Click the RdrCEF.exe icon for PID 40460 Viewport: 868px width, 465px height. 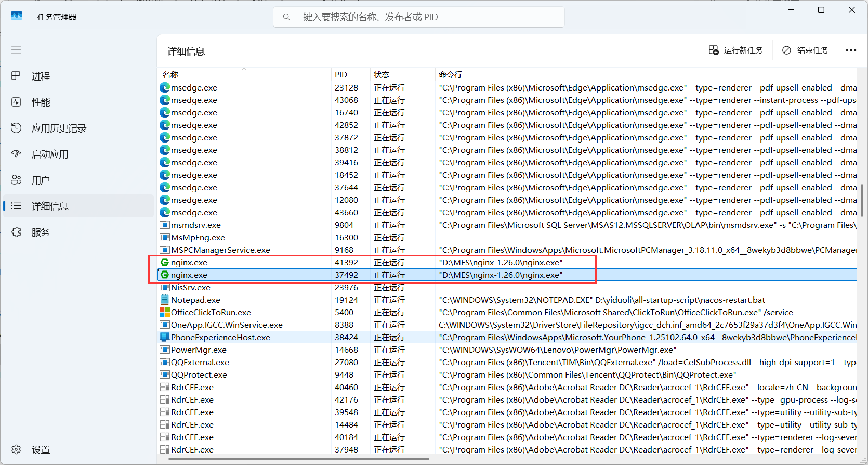165,387
